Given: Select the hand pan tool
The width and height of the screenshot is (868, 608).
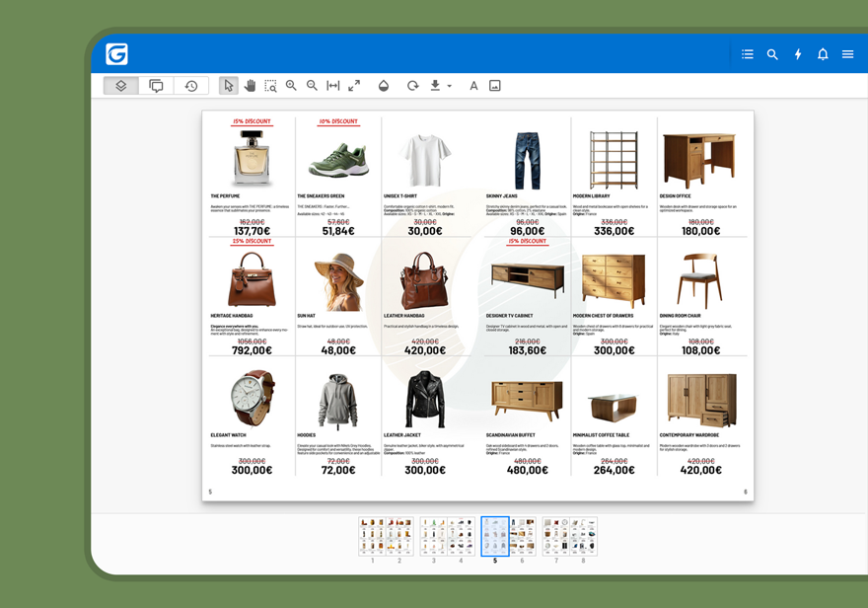Looking at the screenshot, I should pyautogui.click(x=250, y=86).
